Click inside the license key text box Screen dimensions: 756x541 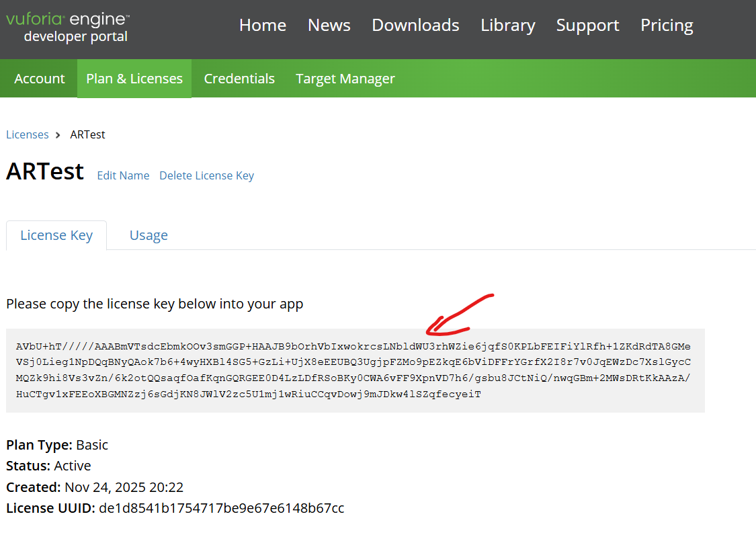(355, 370)
